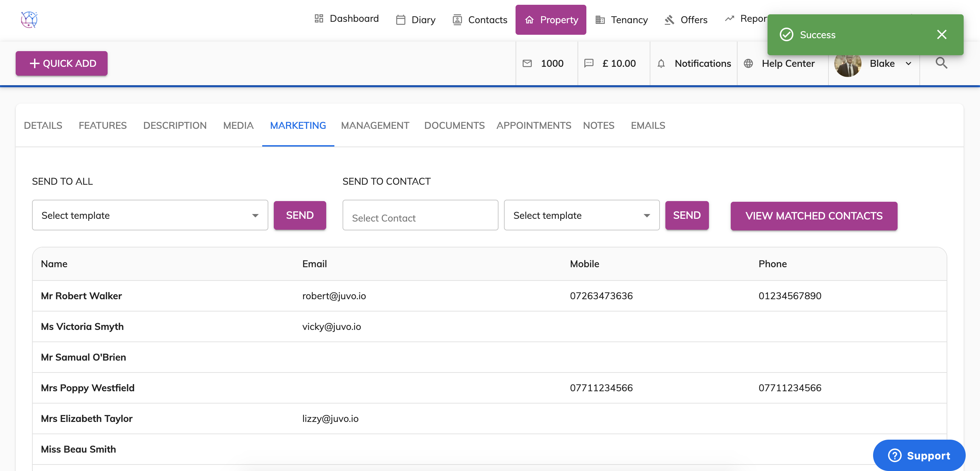This screenshot has width=980, height=471.
Task: Dismiss the Success notification
Action: [942, 35]
